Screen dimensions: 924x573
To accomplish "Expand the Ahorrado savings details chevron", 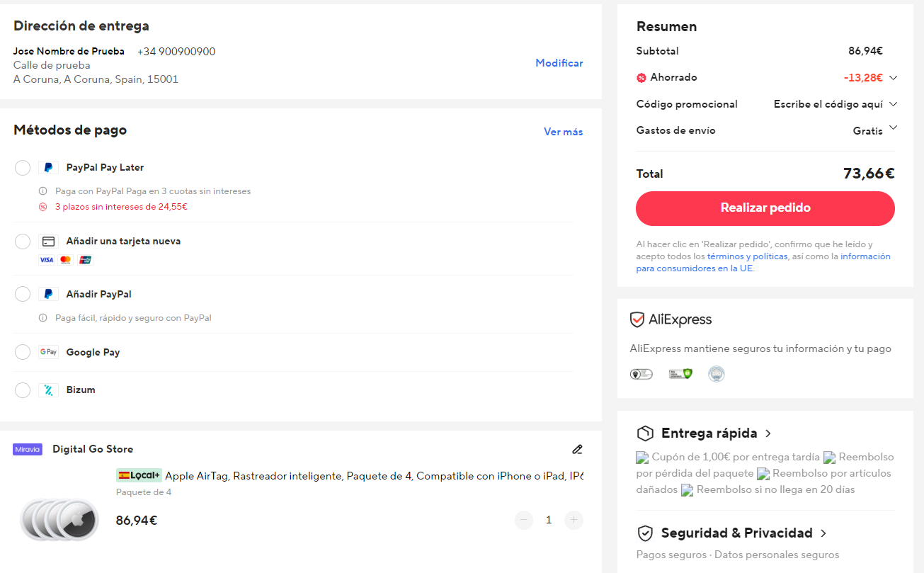I will click(x=893, y=78).
